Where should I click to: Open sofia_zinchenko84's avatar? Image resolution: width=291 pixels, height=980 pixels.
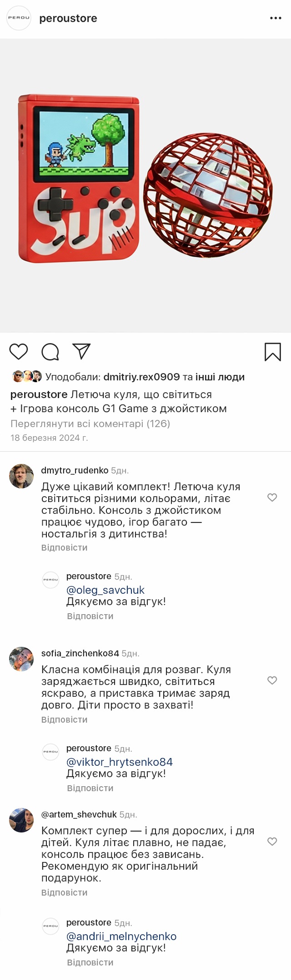(21, 659)
